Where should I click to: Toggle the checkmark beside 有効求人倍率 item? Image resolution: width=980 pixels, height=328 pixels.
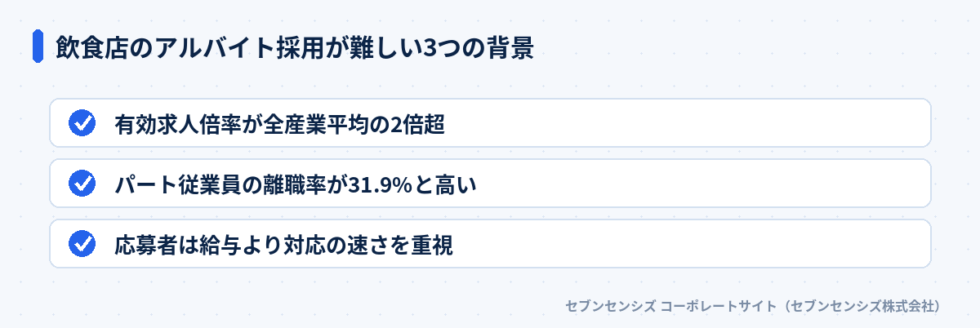[x=82, y=123]
